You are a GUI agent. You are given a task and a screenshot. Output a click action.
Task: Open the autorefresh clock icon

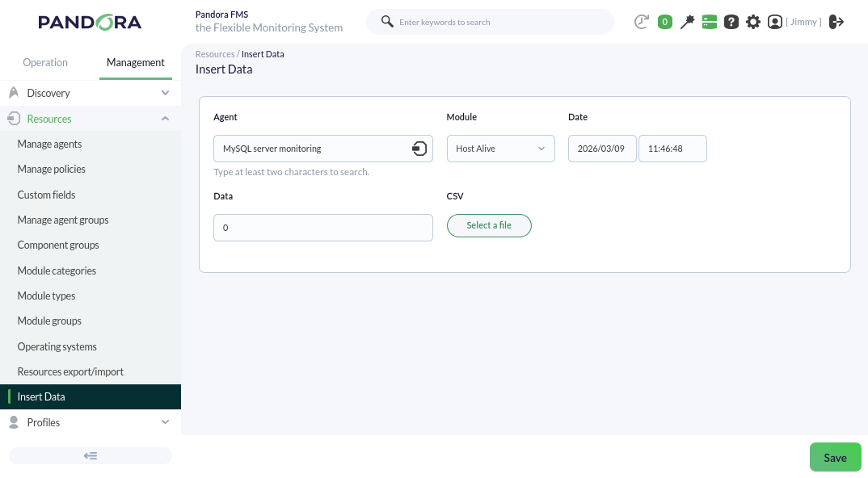(641, 22)
